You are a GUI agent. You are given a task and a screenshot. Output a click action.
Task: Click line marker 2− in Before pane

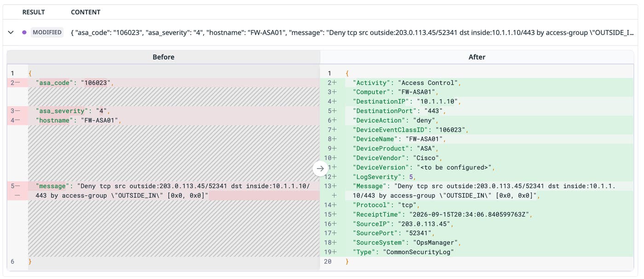tap(15, 83)
